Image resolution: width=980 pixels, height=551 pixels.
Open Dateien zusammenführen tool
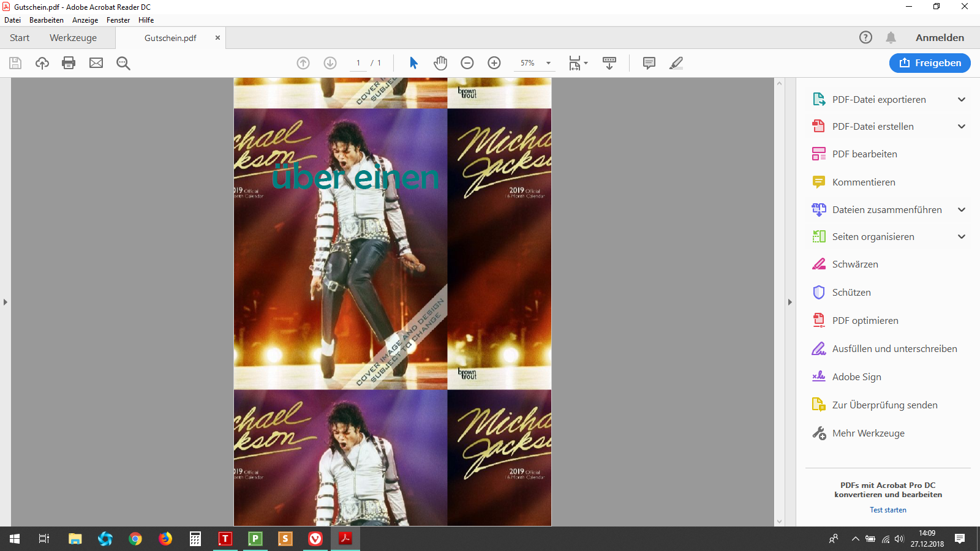(887, 209)
